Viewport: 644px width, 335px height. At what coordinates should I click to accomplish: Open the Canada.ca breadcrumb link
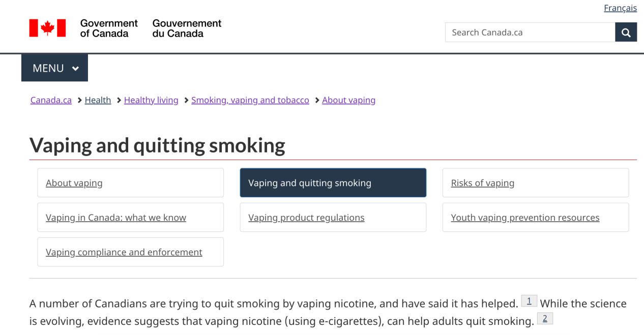pyautogui.click(x=51, y=100)
